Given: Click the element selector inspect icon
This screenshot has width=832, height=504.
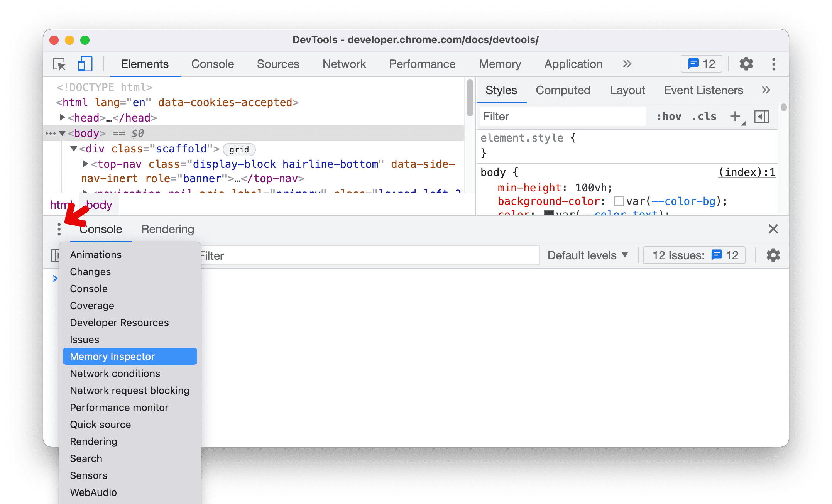Looking at the screenshot, I should point(59,64).
